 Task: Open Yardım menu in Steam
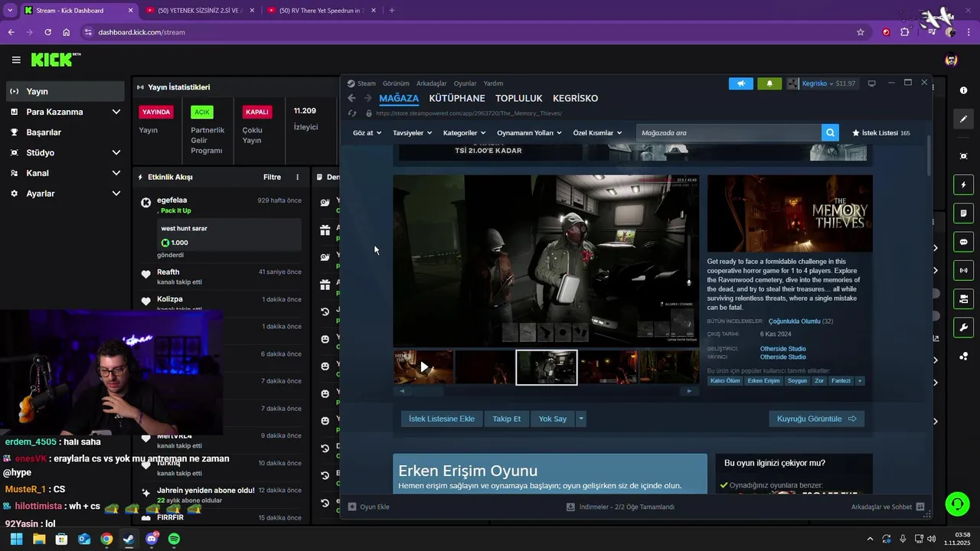493,83
